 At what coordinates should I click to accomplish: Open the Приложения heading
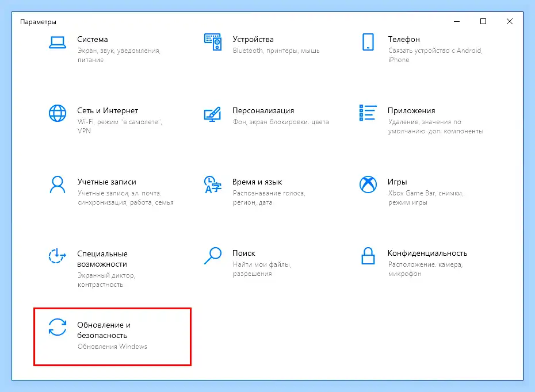(411, 111)
